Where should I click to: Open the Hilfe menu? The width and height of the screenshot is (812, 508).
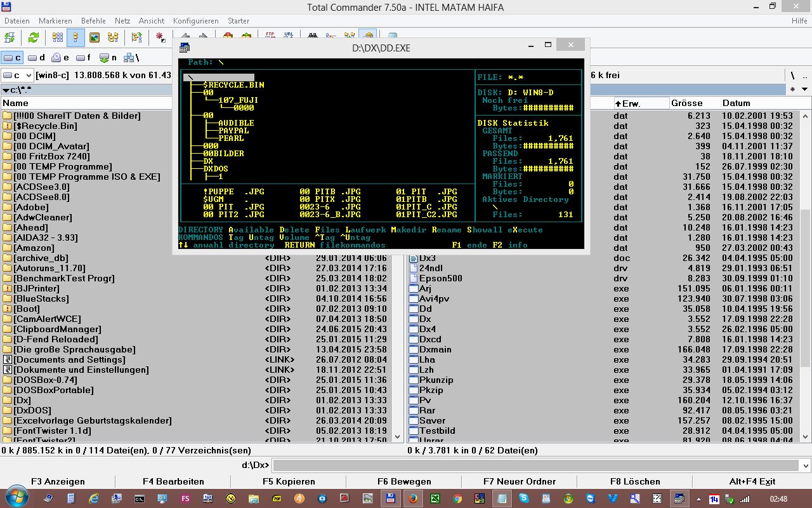pyautogui.click(x=799, y=21)
